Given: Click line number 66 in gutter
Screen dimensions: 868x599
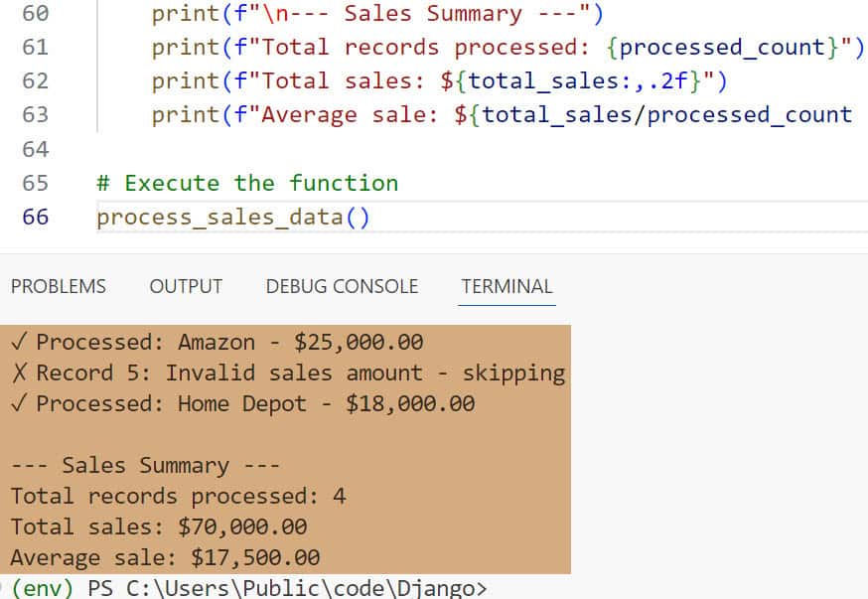Looking at the screenshot, I should [x=36, y=217].
